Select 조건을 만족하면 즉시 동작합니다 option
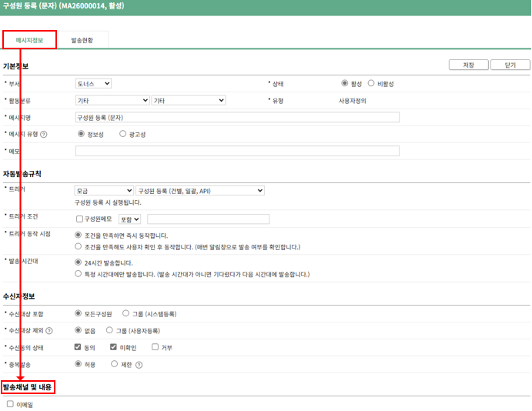The width and height of the screenshot is (532, 411). click(x=78, y=235)
